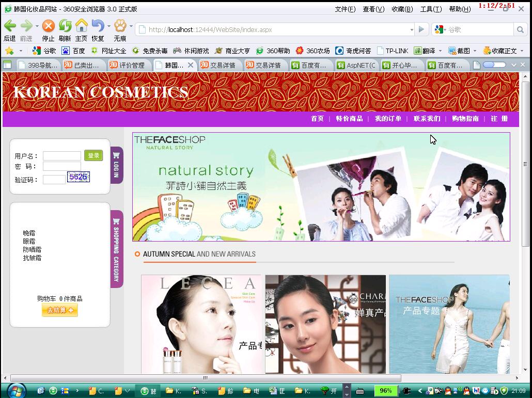Click the 密码 input field
Image resolution: width=532 pixels, height=398 pixels.
click(62, 166)
